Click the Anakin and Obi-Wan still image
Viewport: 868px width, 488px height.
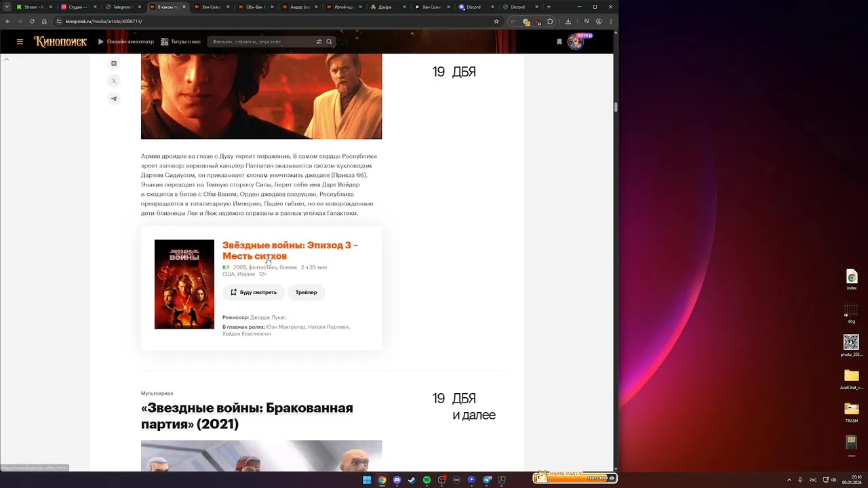click(261, 96)
